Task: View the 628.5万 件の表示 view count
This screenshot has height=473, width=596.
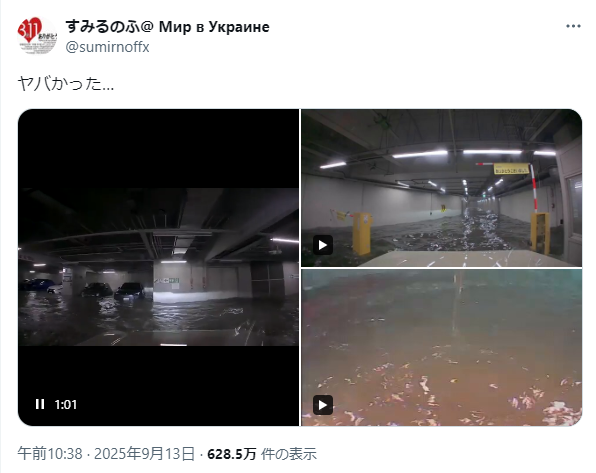Action: [262, 454]
